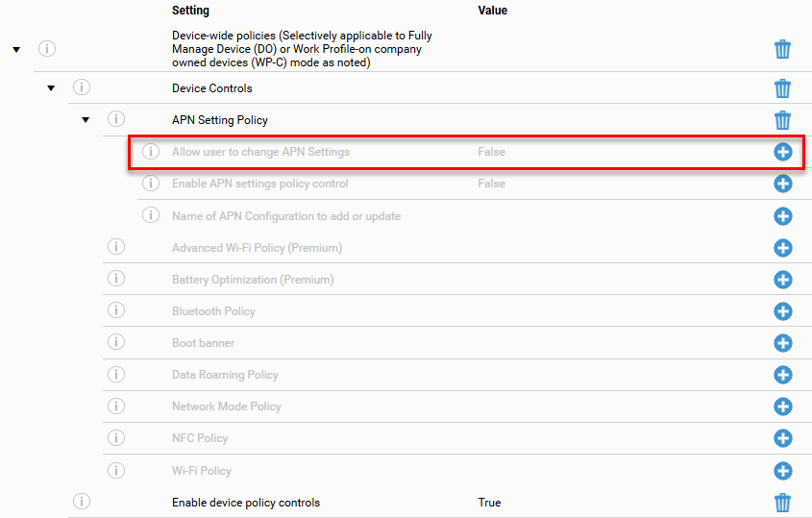Add Name of APN Configuration setting
Image resolution: width=812 pixels, height=518 pixels.
click(x=783, y=216)
